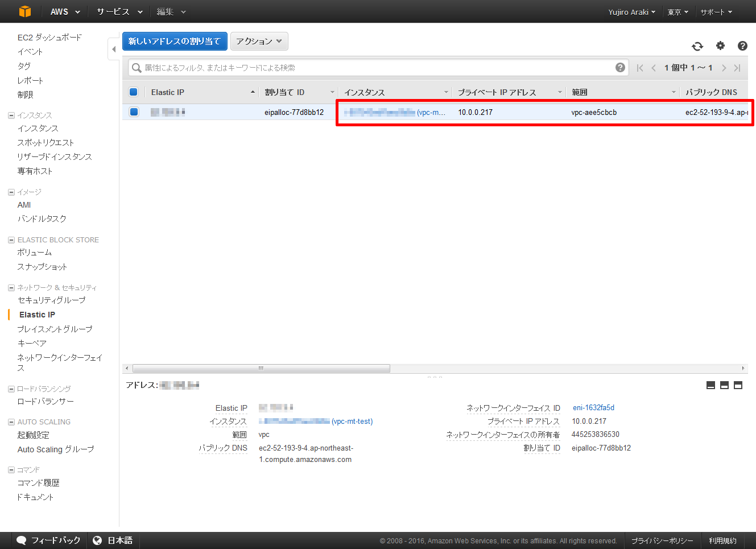Click the search filter help icon
This screenshot has width=756, height=549.
(x=620, y=68)
